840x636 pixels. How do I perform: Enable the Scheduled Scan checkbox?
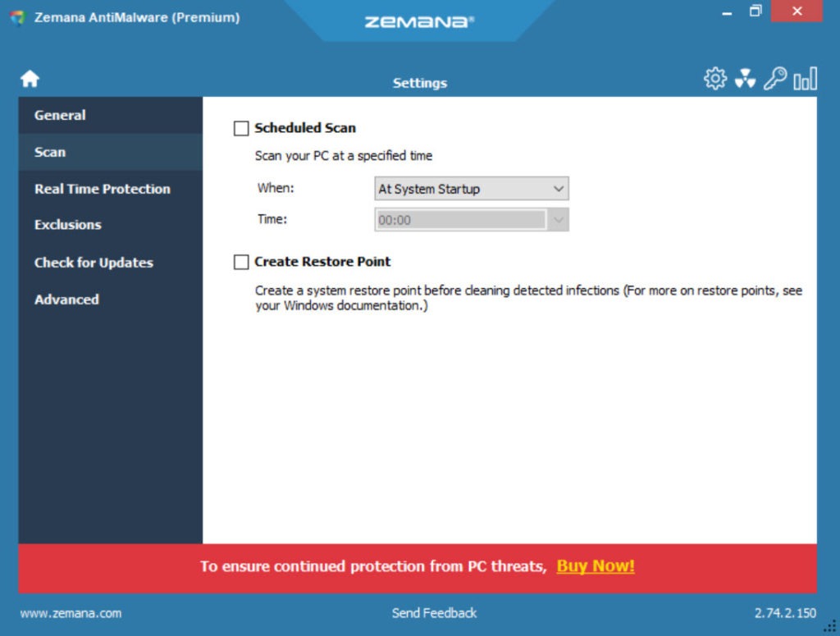pyautogui.click(x=241, y=128)
